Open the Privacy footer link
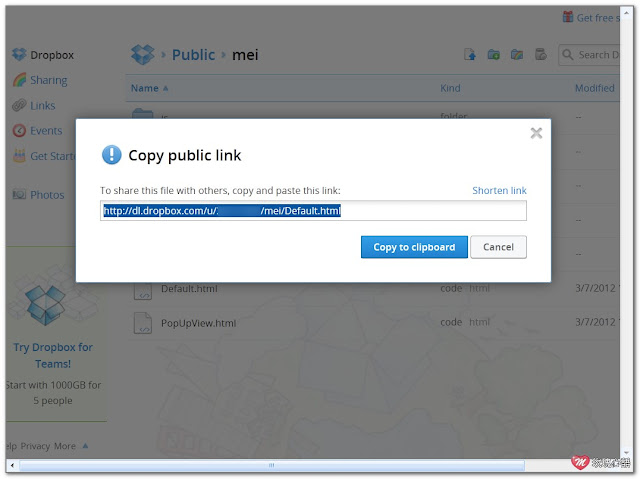The image size is (640, 479). 35,446
